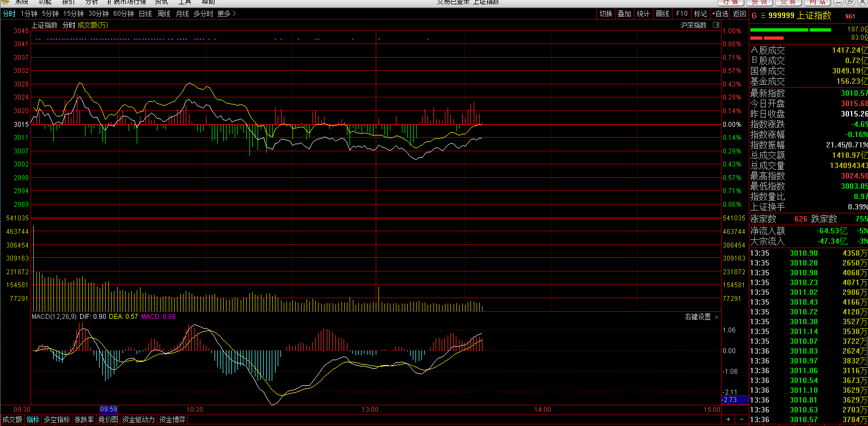Switch to the 分时 chart period
This screenshot has width=868, height=426.
point(9,14)
